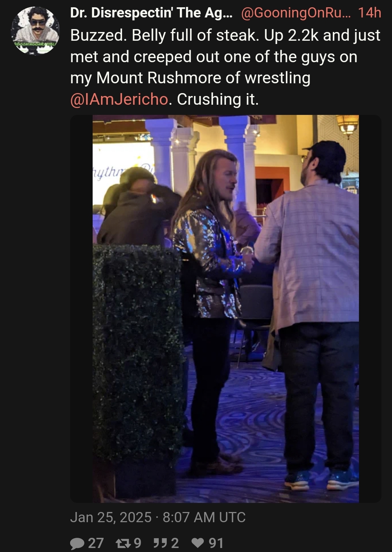Like the tweet with the heart icon
This screenshot has height=552, width=392.
(197, 543)
